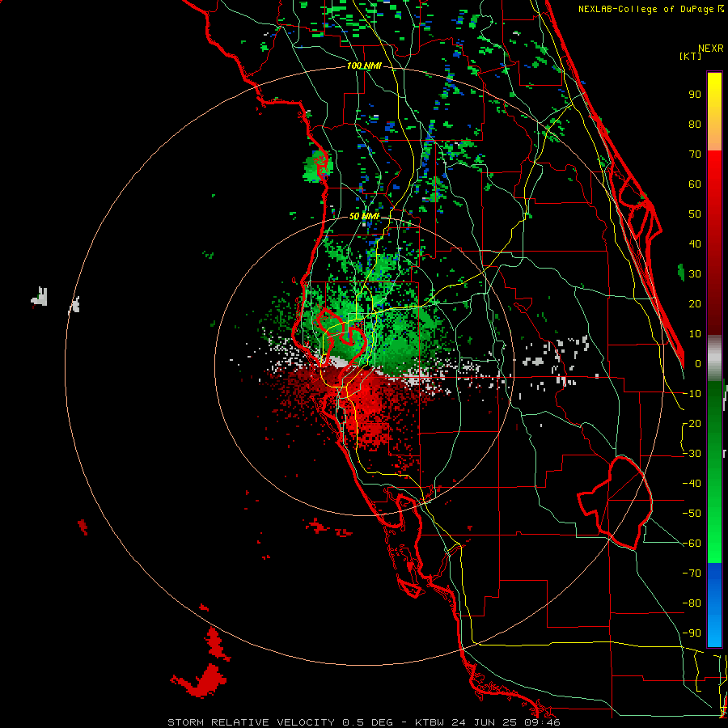Click the 80 value on velocity scale
The width and height of the screenshot is (728, 728).
tap(695, 124)
